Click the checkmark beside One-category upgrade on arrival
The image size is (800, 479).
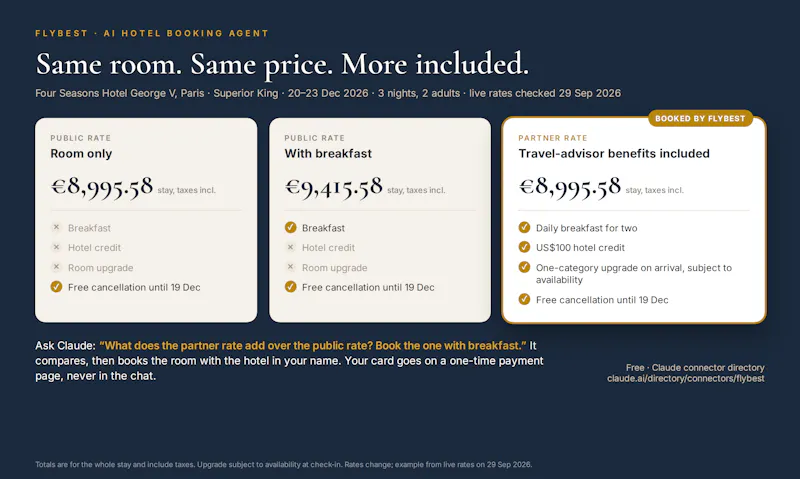click(524, 267)
